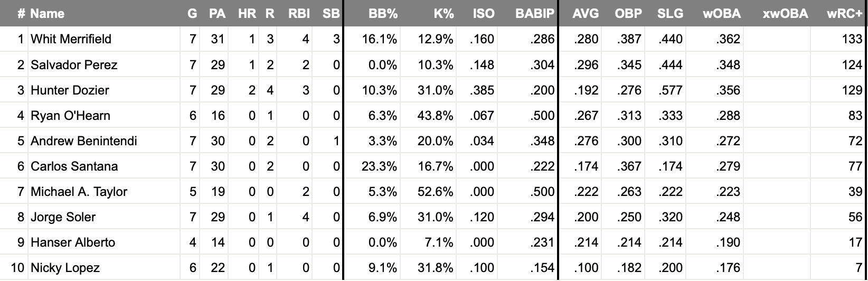Click Hunter Dozier's name
Screen dimensions: 868x281
click(70, 90)
